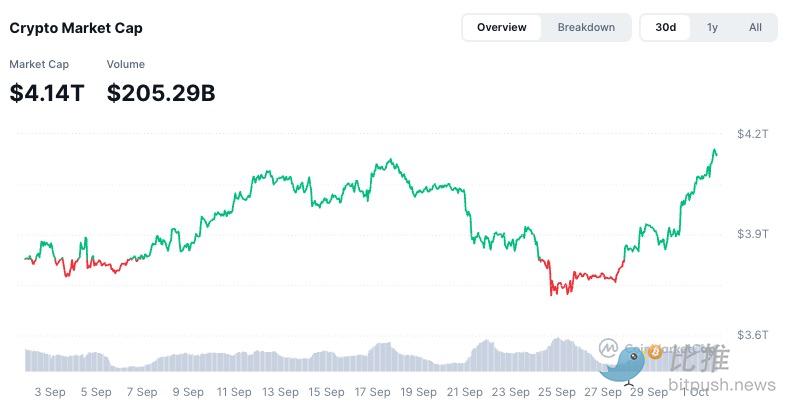Click the 17 Sep date label

click(373, 392)
